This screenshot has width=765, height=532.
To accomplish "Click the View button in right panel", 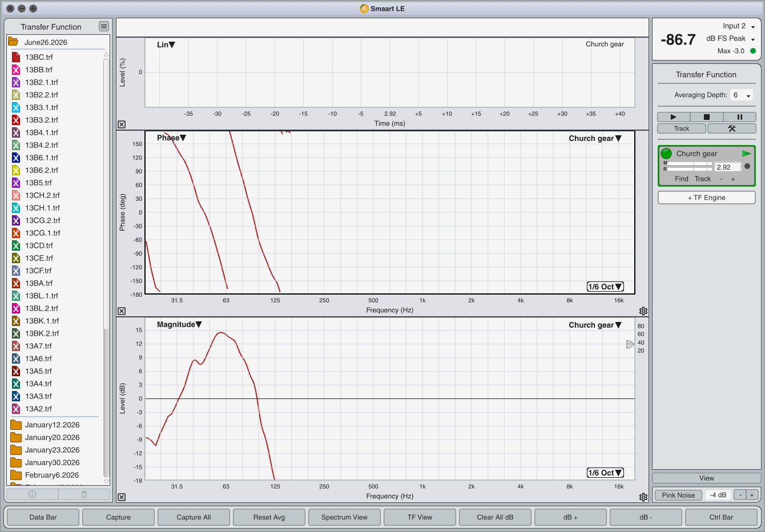I will (x=707, y=478).
